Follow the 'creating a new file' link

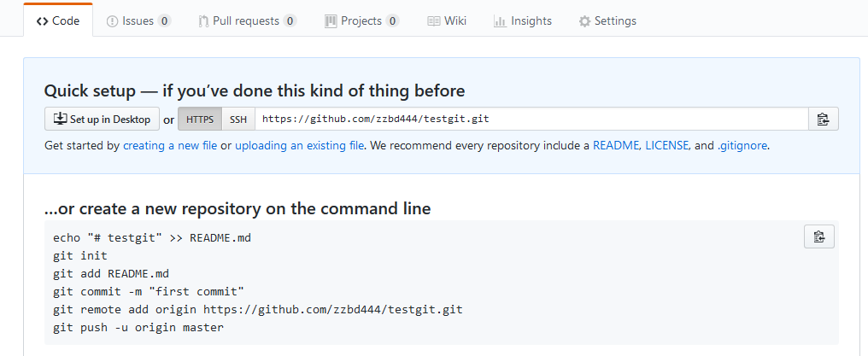pyautogui.click(x=170, y=146)
